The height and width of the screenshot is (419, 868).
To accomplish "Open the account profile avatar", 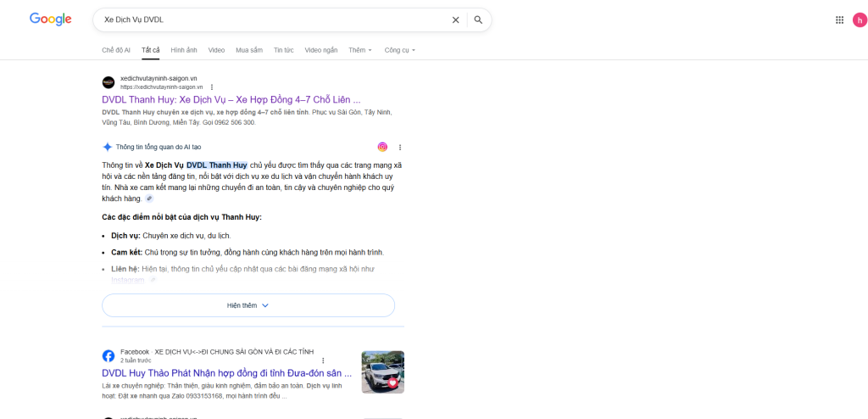I will (860, 20).
